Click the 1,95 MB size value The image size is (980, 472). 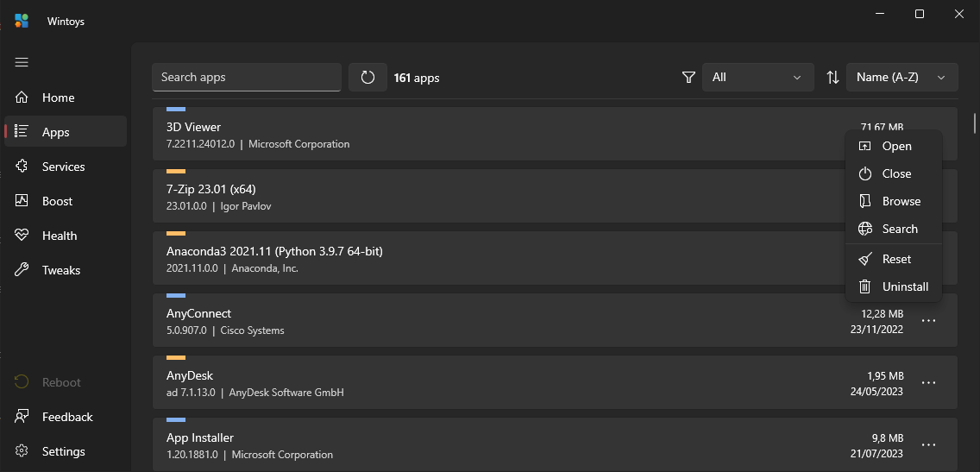click(885, 375)
